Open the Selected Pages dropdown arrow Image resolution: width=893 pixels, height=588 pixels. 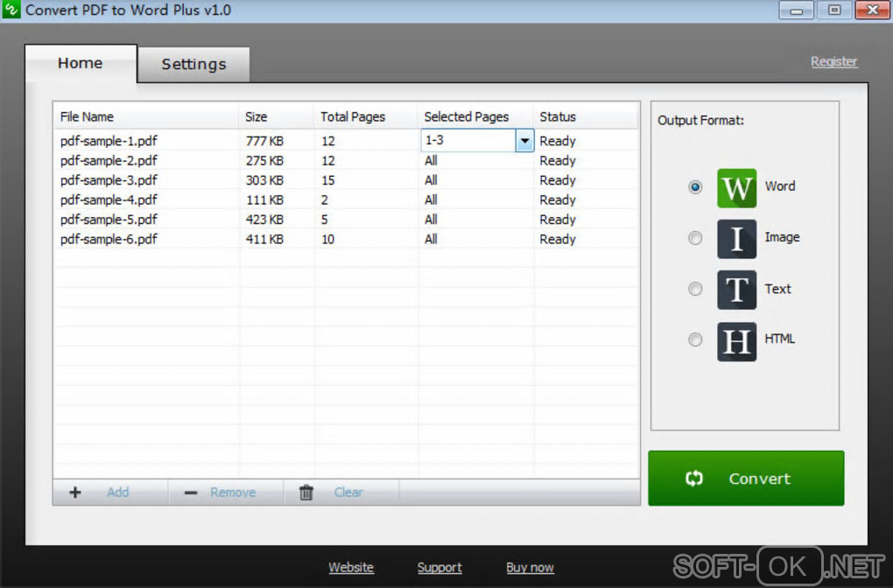click(x=524, y=141)
